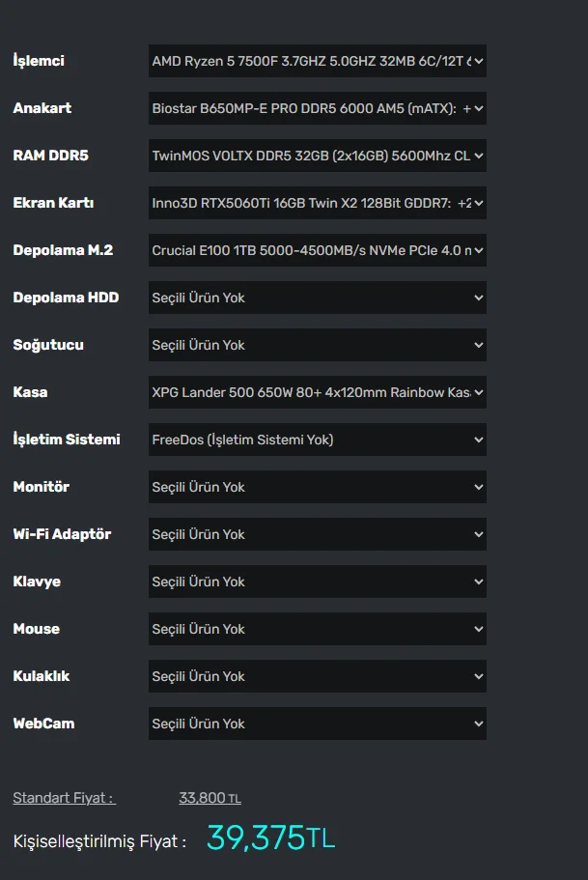Change the İşletim Sistemi selection
The height and width of the screenshot is (880, 588).
coord(317,440)
